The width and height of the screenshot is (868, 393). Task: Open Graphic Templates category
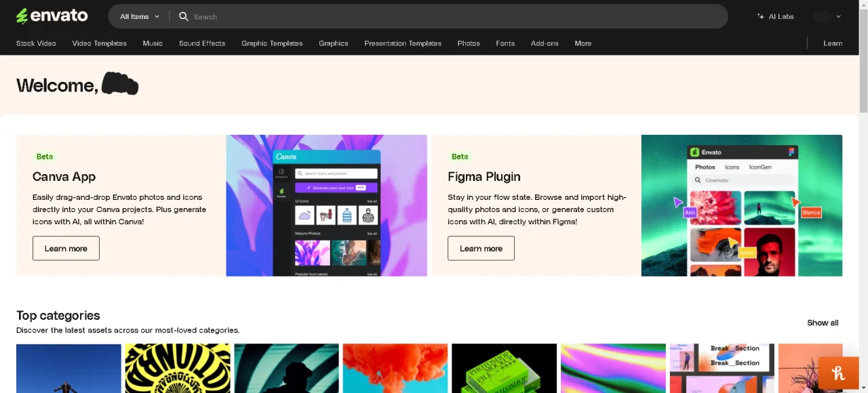tap(272, 43)
